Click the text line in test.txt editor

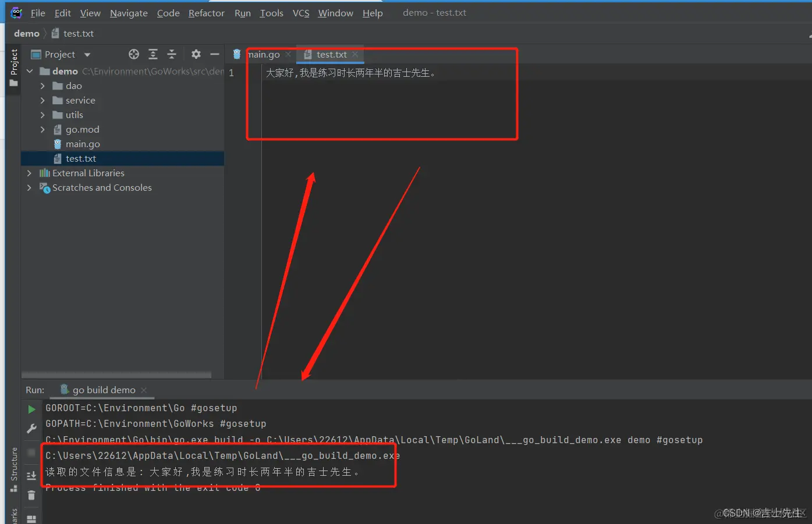[350, 73]
